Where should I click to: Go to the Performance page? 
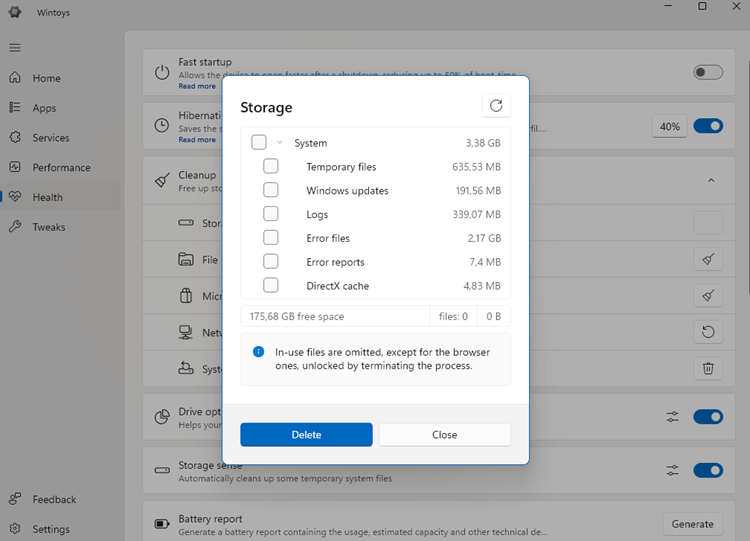click(61, 168)
